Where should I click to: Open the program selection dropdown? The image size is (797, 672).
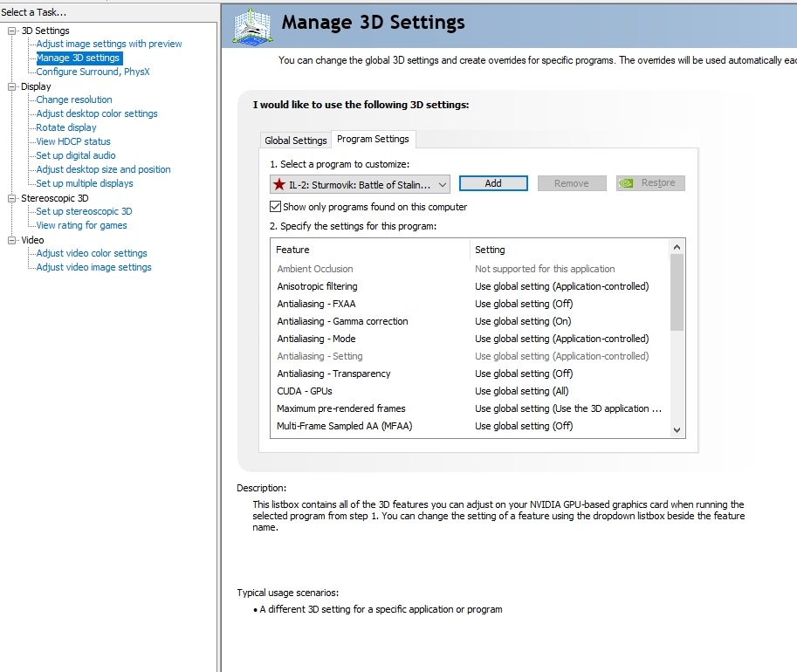click(x=360, y=184)
